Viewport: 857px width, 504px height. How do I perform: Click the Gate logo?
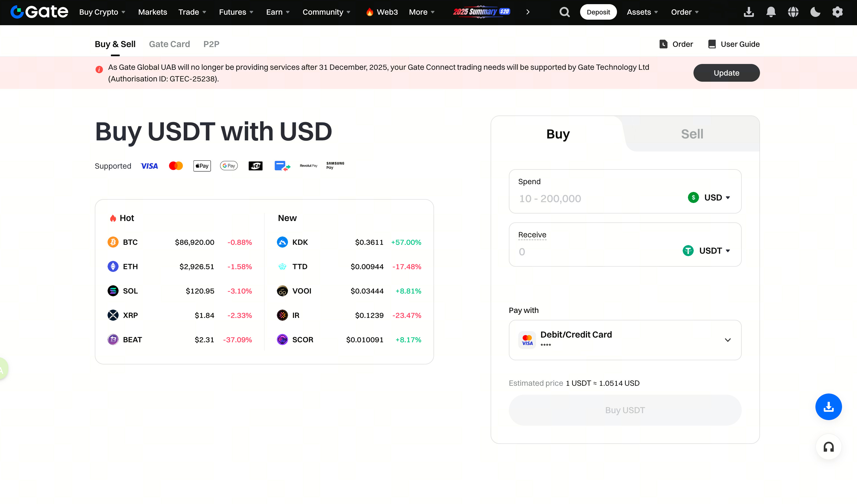(x=39, y=12)
